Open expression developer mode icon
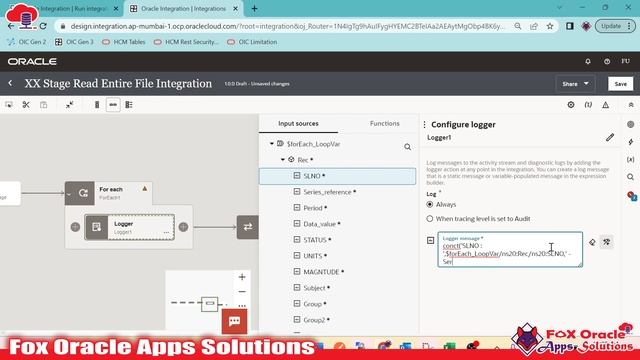 pos(607,242)
